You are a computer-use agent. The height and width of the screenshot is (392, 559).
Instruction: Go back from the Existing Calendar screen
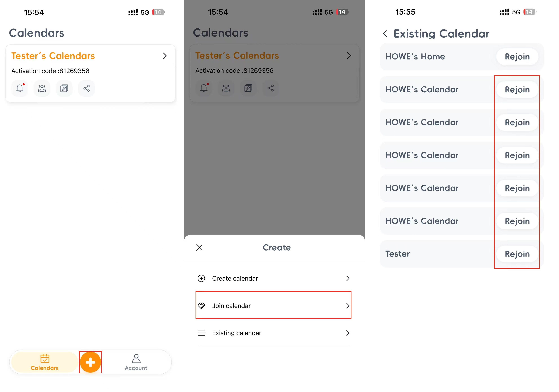pos(385,34)
